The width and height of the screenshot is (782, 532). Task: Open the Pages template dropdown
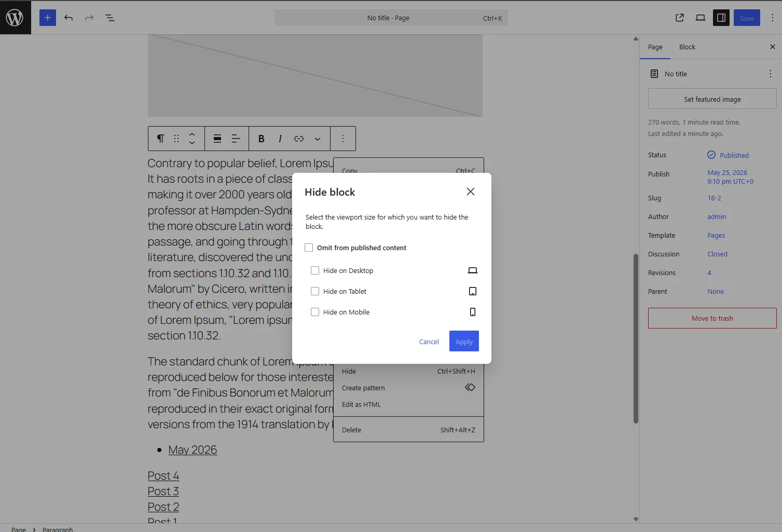pos(716,235)
